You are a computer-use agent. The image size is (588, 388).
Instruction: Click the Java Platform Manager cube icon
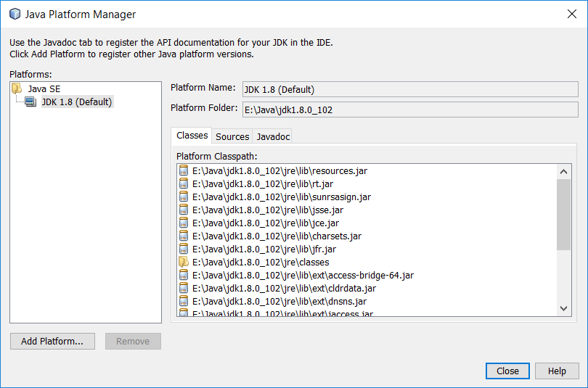point(15,14)
